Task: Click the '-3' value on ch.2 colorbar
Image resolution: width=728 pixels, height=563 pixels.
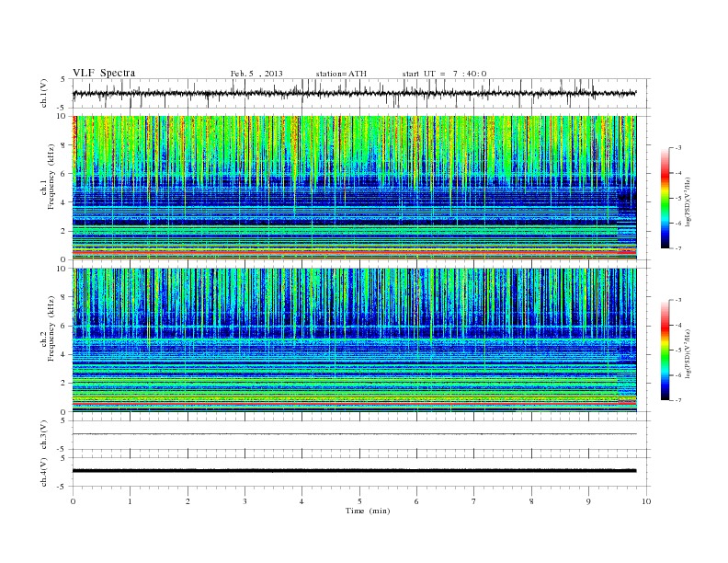Action: 677,300
